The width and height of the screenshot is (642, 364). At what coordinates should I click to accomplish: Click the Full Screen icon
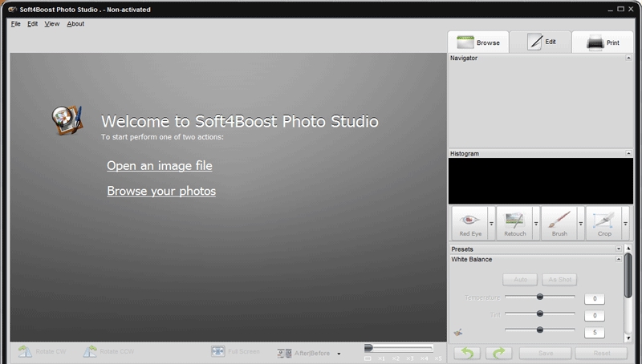tap(218, 352)
